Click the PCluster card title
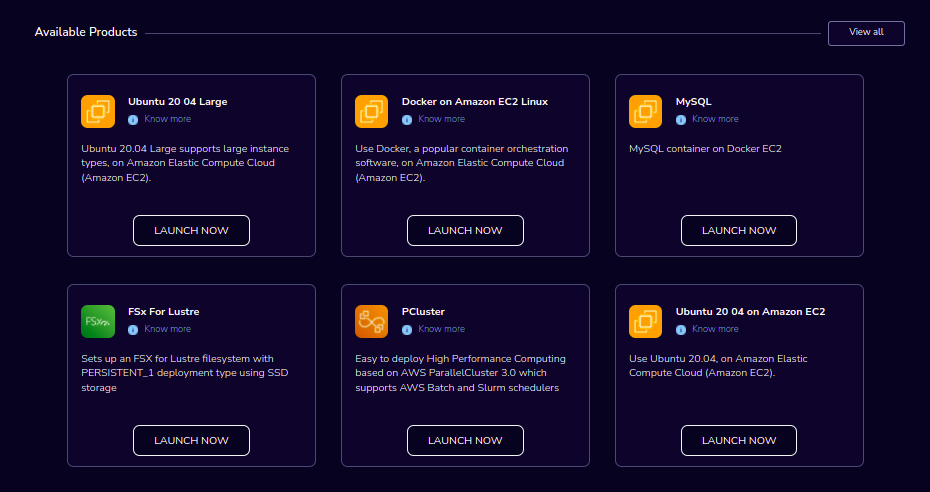Viewport: 930px width, 492px height. pos(423,312)
